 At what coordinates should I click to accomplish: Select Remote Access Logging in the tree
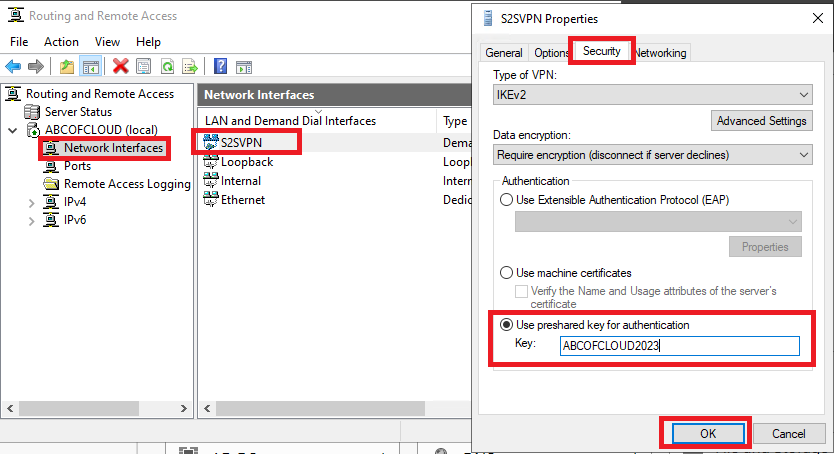coord(126,184)
